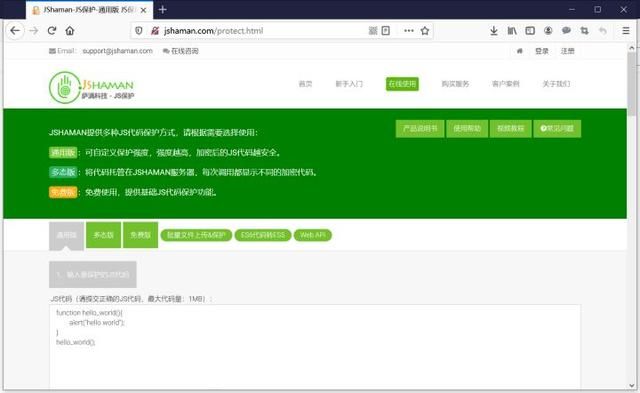Show sidebars icon in toolbar
Image resolution: width=640 pixels, height=393 pixels.
pos(530,31)
